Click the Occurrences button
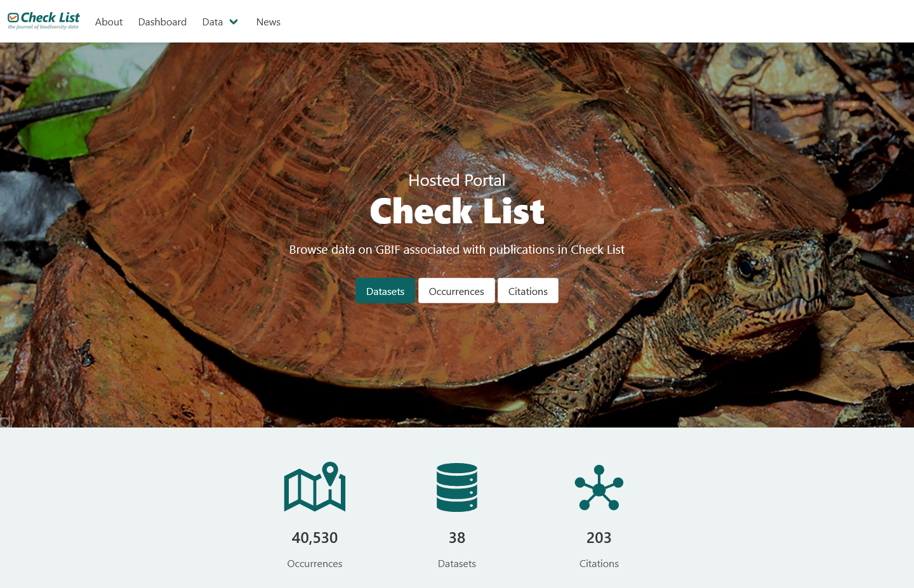This screenshot has height=588, width=914. tap(456, 291)
